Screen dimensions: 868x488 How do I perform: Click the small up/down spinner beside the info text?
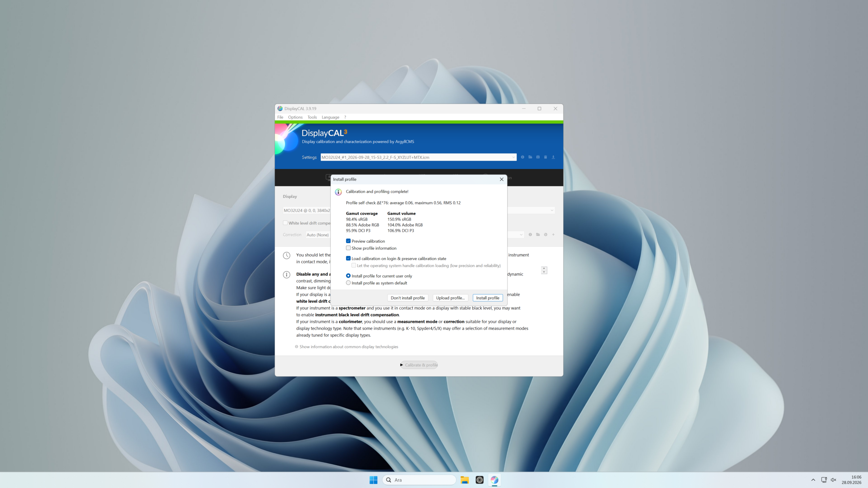coord(544,270)
